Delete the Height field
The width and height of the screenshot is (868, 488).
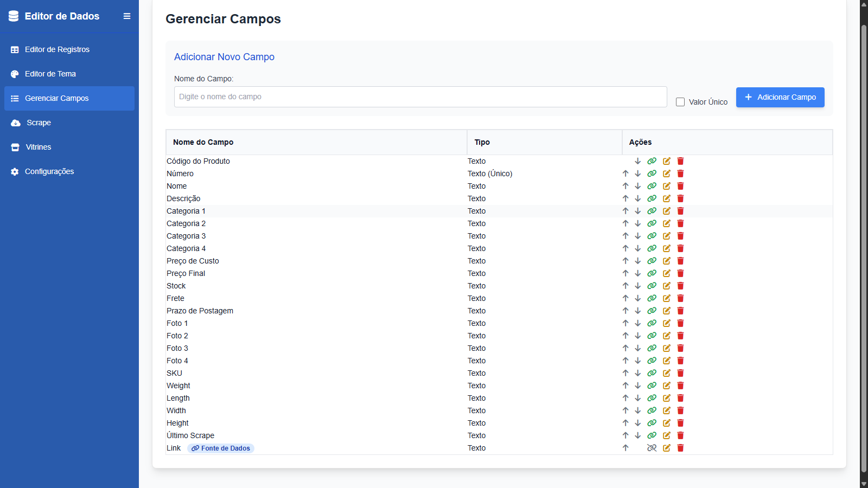[x=680, y=423]
